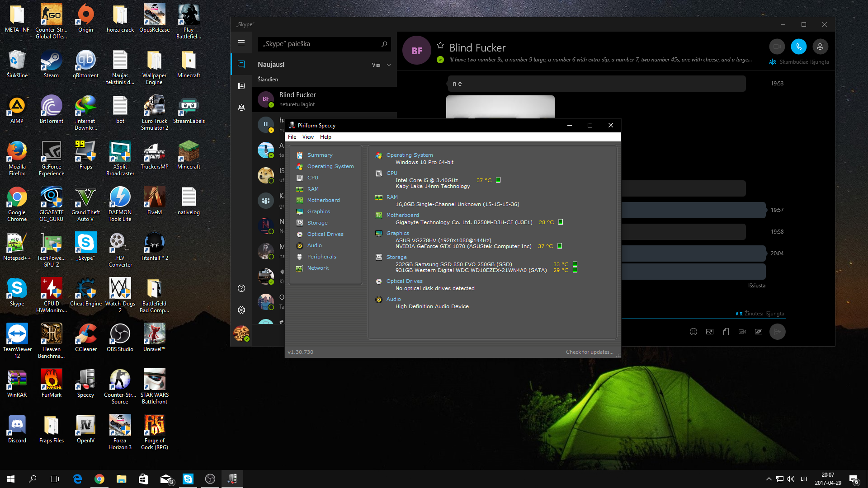Open taskbar search
Screen dimensions: 868x488
click(x=33, y=479)
